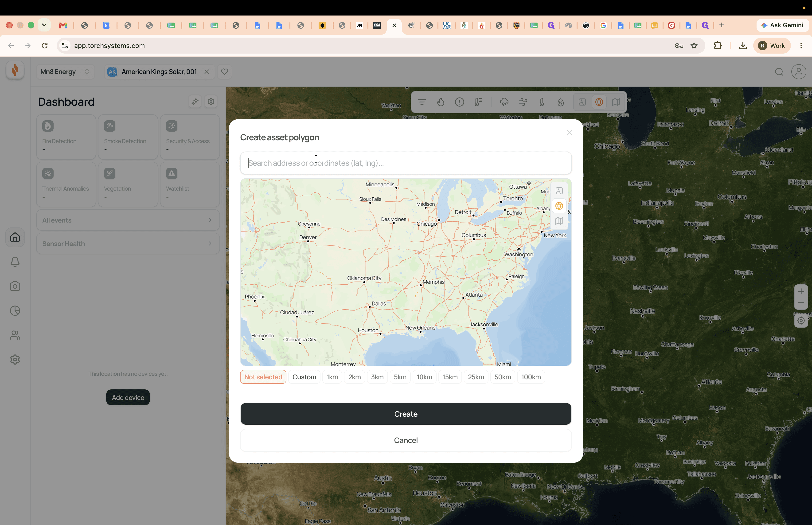Select folded map style in modal map

(x=559, y=221)
